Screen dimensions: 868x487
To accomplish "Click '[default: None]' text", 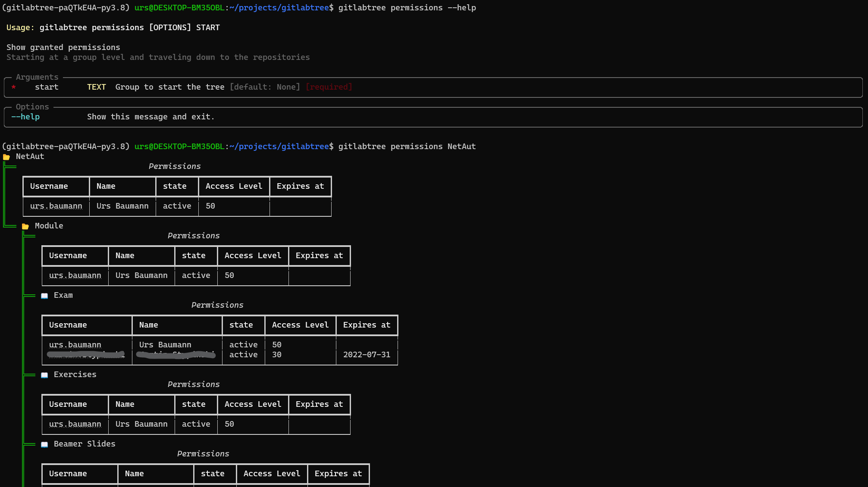I will click(x=265, y=87).
